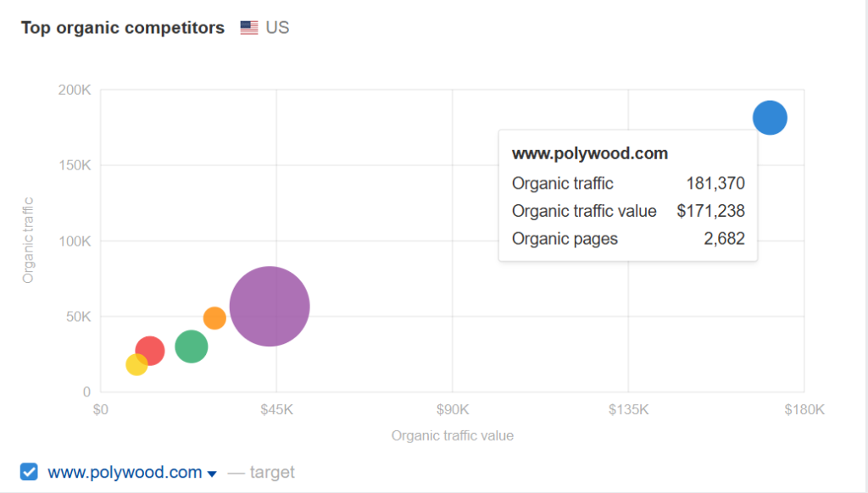Click the 181,370 organic traffic value
The width and height of the screenshot is (868, 493).
pos(715,183)
